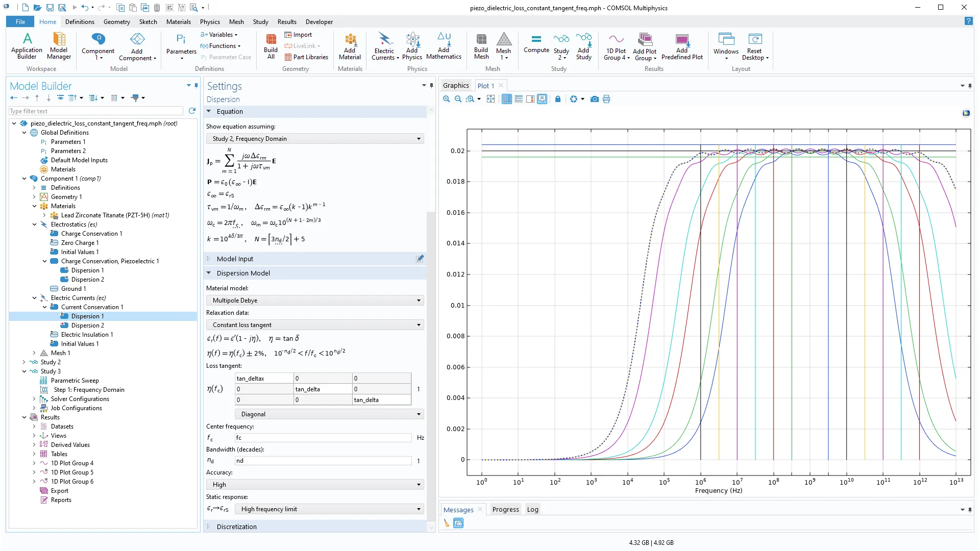Switch to the Graphics tab
The height and width of the screenshot is (551, 980).
[x=455, y=86]
